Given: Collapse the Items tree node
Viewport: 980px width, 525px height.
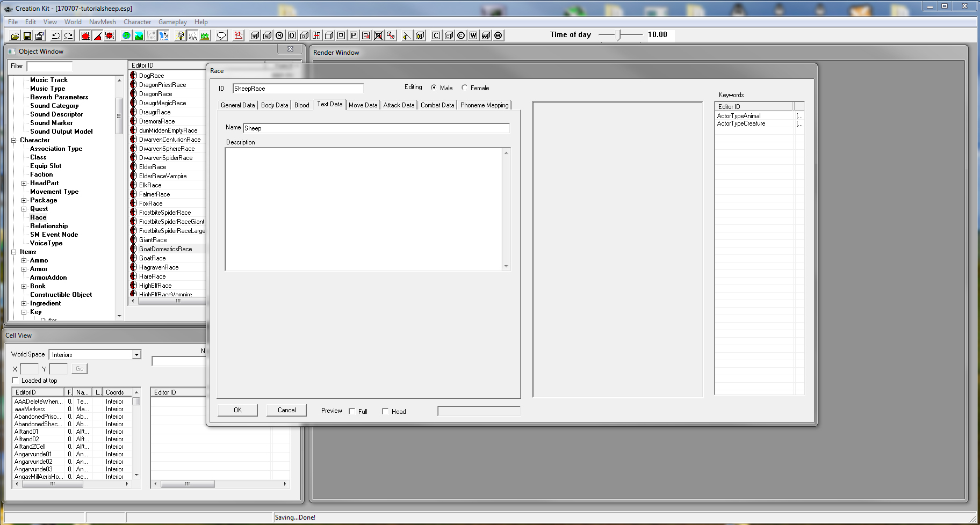Looking at the screenshot, I should pos(14,252).
